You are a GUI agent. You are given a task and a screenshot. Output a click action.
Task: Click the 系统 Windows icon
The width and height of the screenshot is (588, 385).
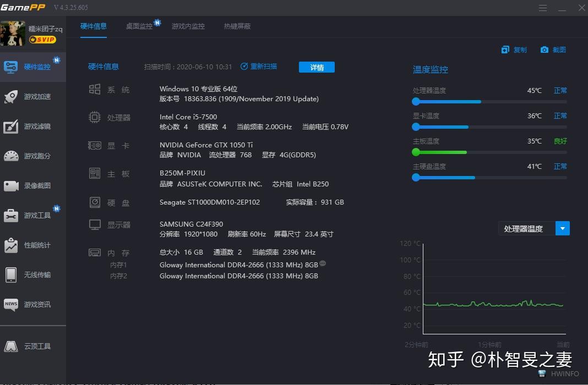[x=95, y=89]
